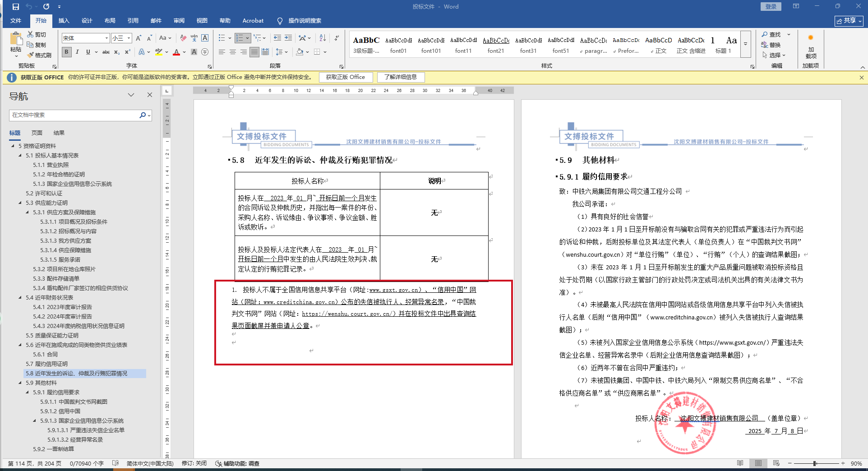Center align the text
Screen dimensions: 868x471
point(233,52)
